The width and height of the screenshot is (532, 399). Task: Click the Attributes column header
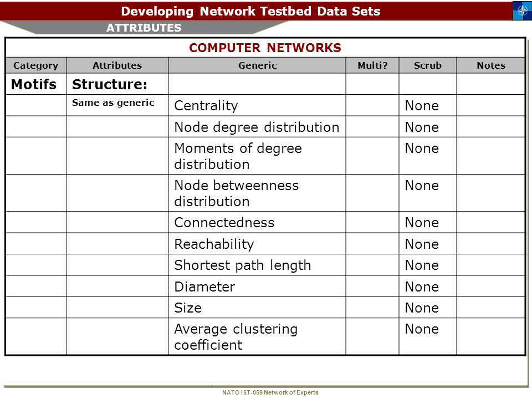point(117,65)
